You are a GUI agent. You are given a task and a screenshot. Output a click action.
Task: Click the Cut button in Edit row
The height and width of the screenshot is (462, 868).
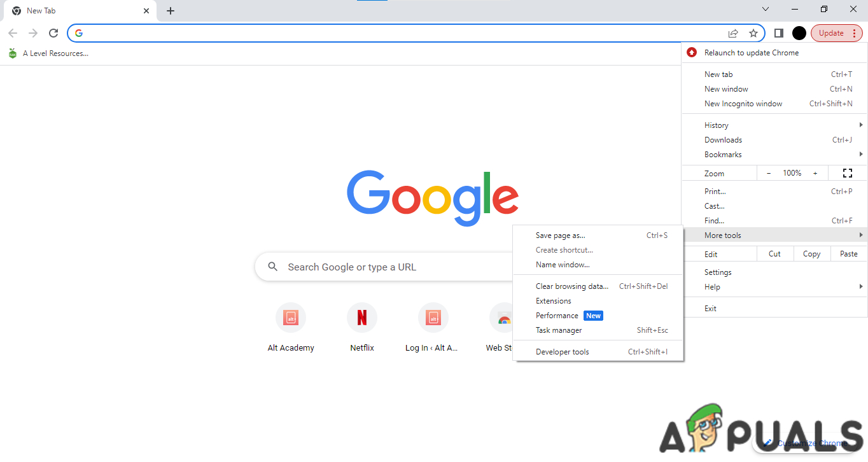[774, 254]
